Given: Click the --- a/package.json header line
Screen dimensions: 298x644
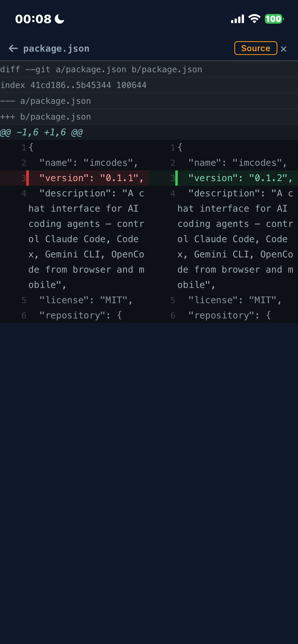Looking at the screenshot, I should (x=46, y=101).
